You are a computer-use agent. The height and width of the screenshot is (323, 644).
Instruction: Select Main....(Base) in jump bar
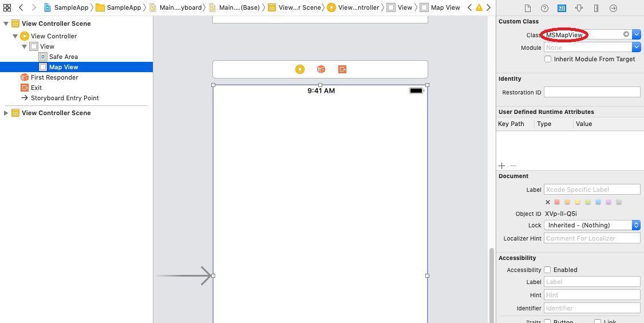(234, 7)
